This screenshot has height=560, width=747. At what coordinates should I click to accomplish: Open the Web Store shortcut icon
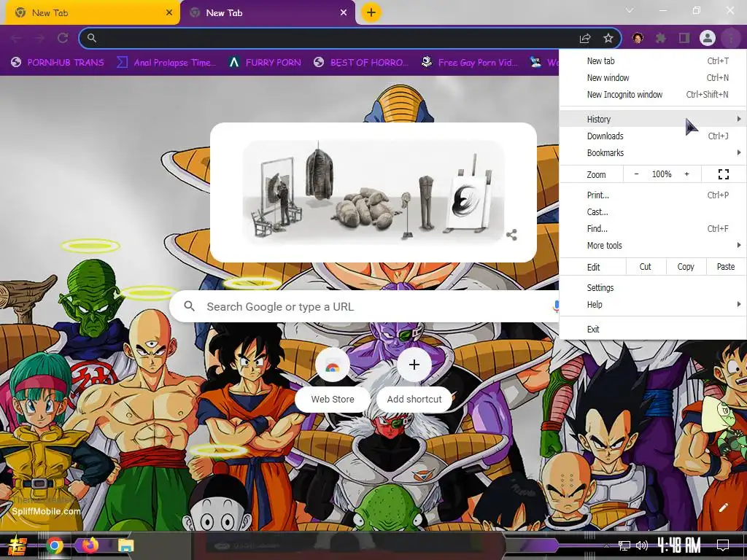click(x=333, y=365)
